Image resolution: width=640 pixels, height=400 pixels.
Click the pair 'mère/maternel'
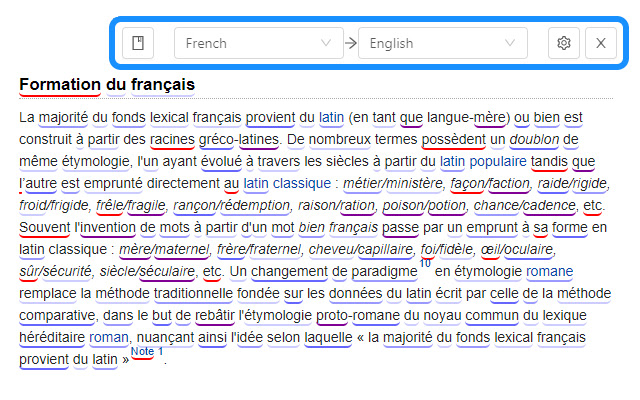click(164, 250)
